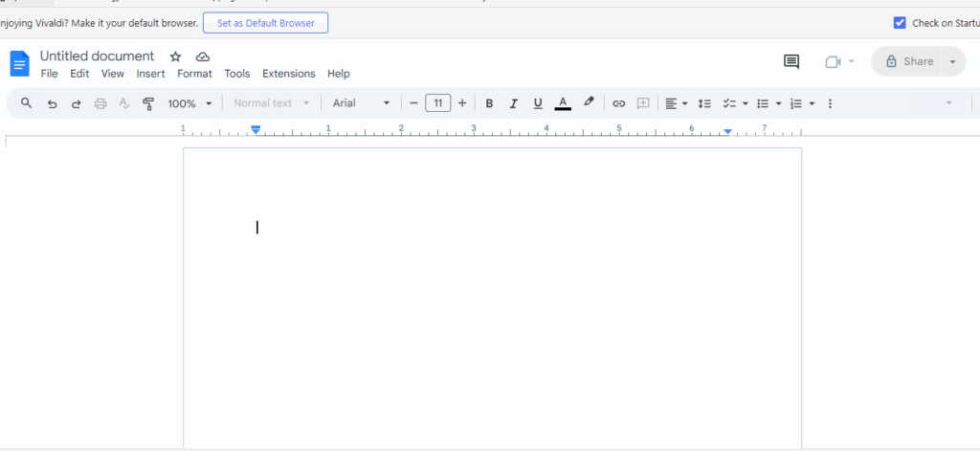Viewport: 980px width, 451px height.
Task: Click Set as Default Browser
Action: coord(265,23)
